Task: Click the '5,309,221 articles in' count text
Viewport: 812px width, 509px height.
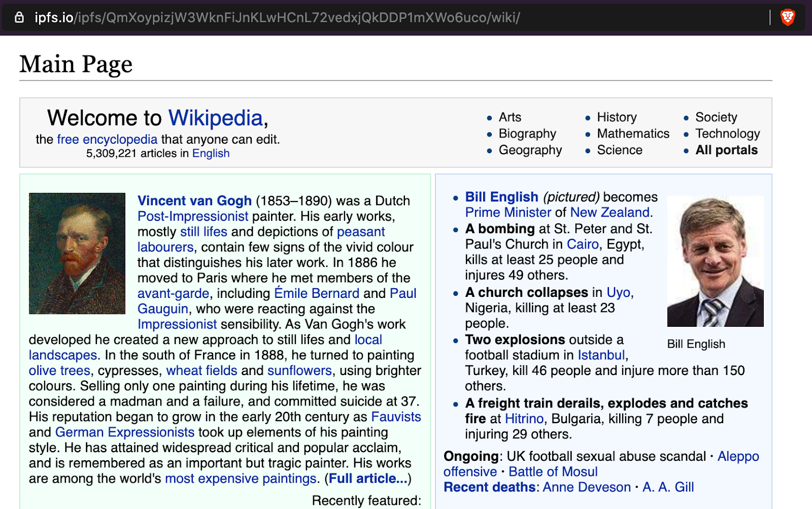Action: pyautogui.click(x=138, y=153)
